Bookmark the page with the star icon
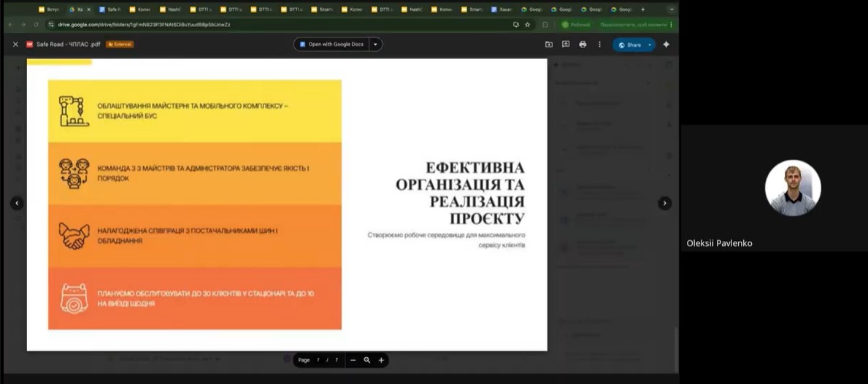868x384 pixels. 528,24
